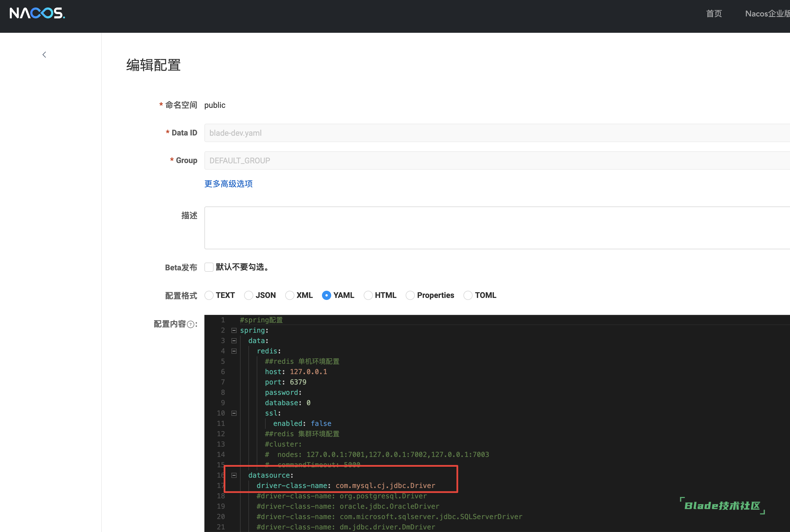Collapse the datasource block fold icon
Image resolution: width=790 pixels, height=532 pixels.
click(234, 475)
